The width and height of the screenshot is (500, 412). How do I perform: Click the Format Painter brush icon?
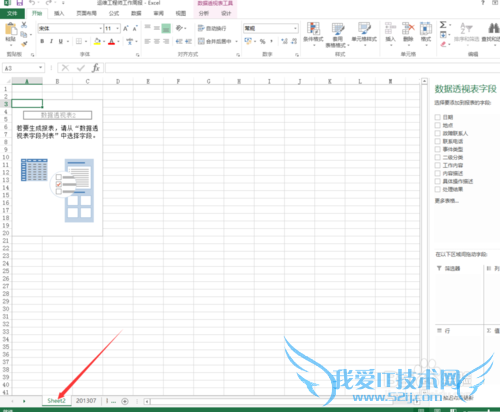click(24, 44)
